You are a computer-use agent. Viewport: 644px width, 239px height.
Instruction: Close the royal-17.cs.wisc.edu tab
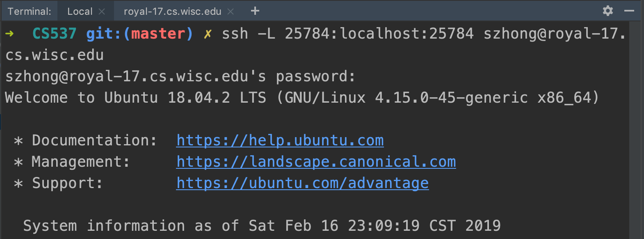coord(231,11)
